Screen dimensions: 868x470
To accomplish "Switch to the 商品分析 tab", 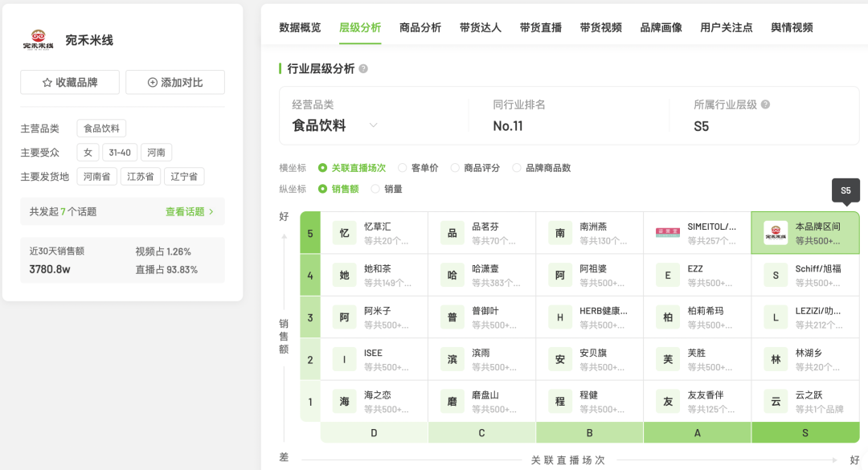I will 420,27.
